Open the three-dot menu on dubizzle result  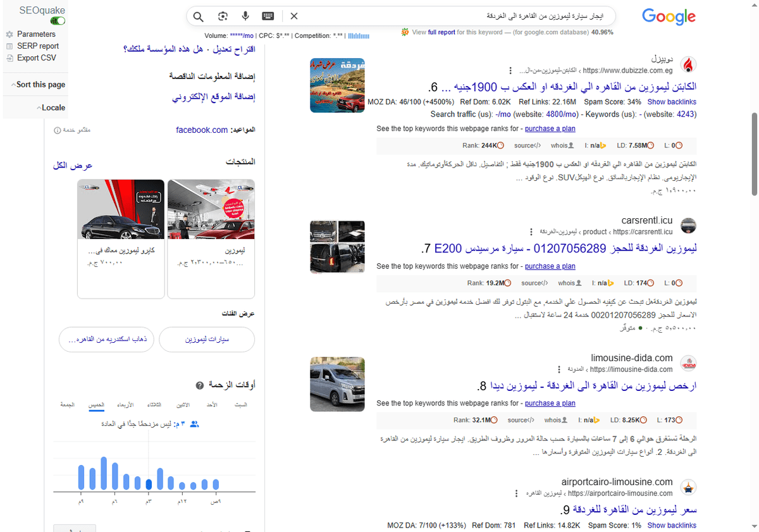510,71
